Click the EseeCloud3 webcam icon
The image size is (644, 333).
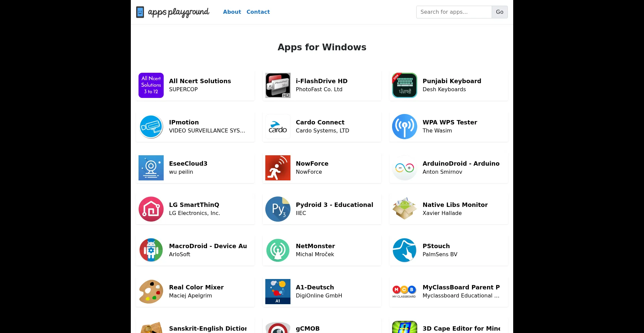point(151,168)
